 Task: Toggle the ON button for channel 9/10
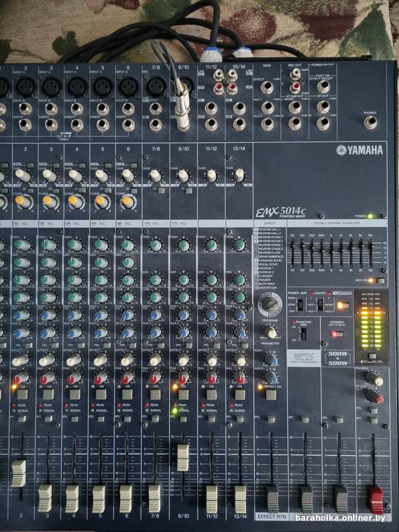coord(184,394)
